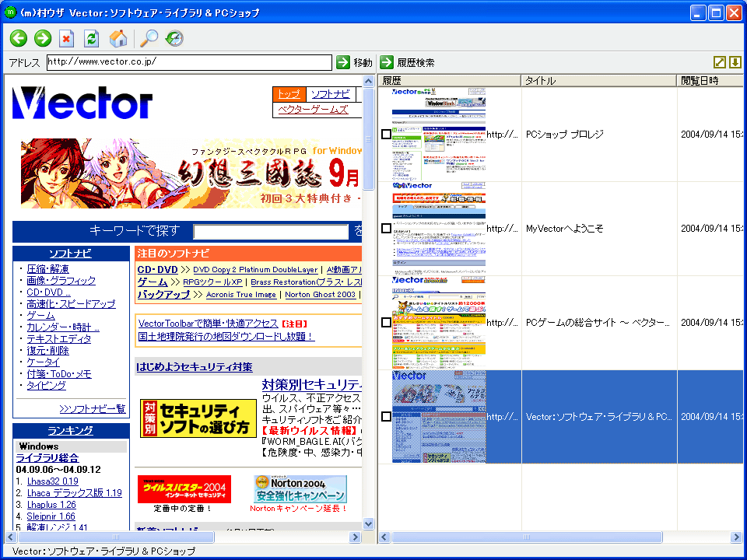Viewport: 747px width, 560px height.
Task: Open the 復元・削除 category link
Action: pyautogui.click(x=47, y=351)
